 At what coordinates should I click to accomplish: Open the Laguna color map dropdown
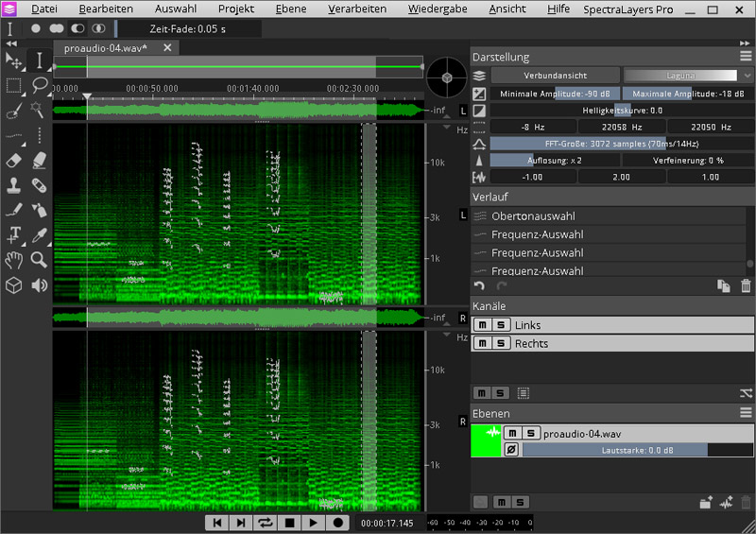[x=680, y=75]
